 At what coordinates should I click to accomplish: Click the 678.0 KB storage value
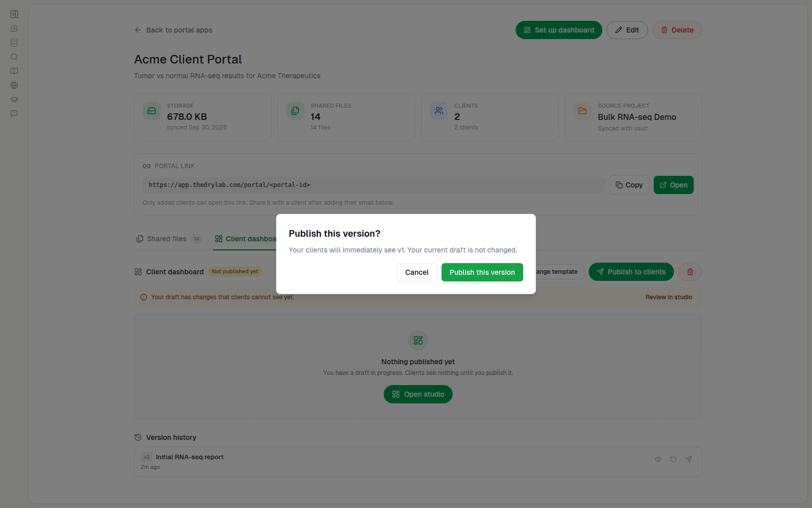point(187,117)
